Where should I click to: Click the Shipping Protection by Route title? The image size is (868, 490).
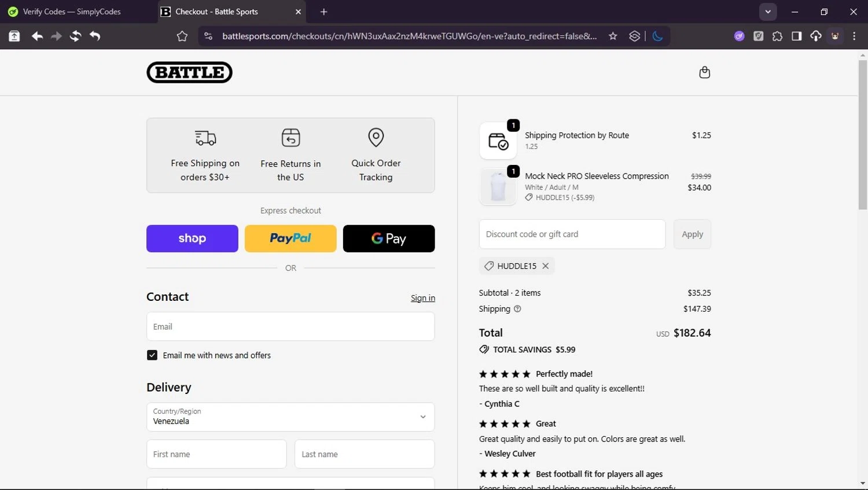tap(577, 135)
